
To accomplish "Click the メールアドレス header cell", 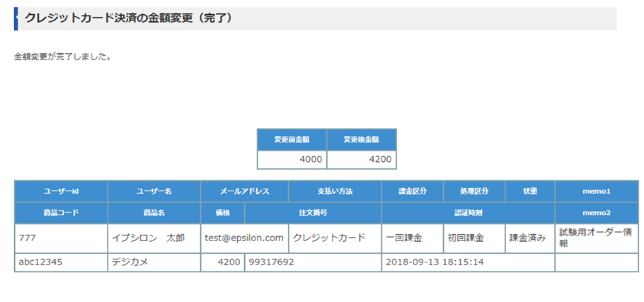I will point(245,191).
